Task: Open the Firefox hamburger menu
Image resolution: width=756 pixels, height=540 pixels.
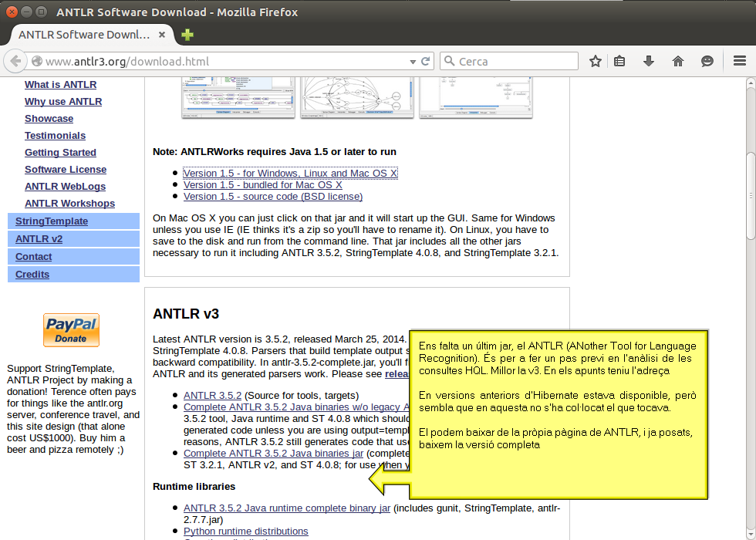Action: [740, 61]
